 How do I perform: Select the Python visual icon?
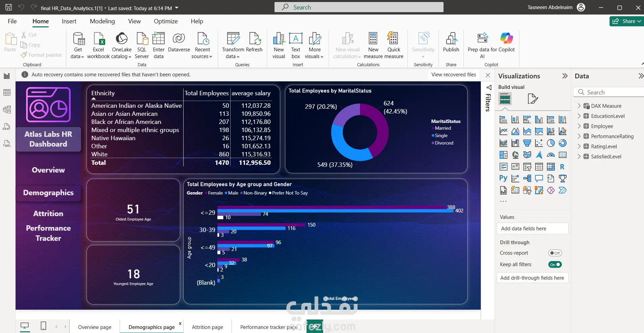point(503,178)
